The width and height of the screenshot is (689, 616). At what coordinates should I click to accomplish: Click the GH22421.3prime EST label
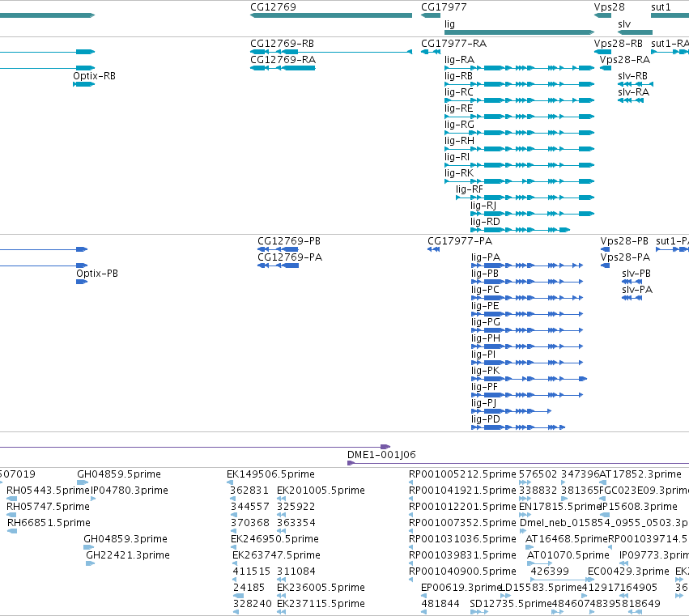tap(128, 555)
